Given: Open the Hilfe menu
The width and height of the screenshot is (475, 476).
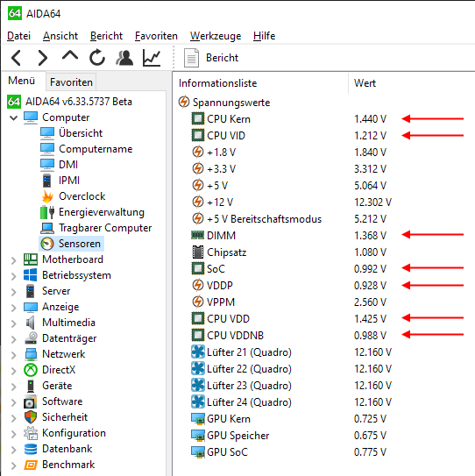Looking at the screenshot, I should (264, 36).
